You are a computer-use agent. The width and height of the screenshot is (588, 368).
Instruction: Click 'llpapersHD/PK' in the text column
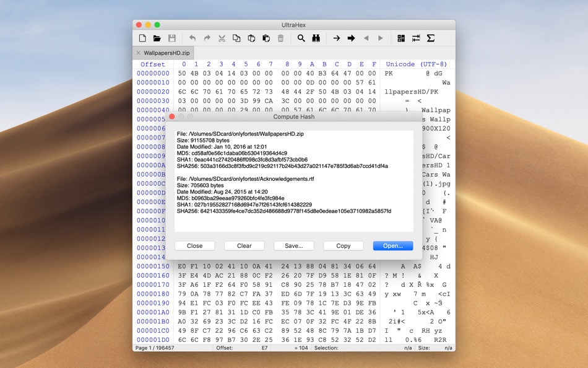coord(412,92)
